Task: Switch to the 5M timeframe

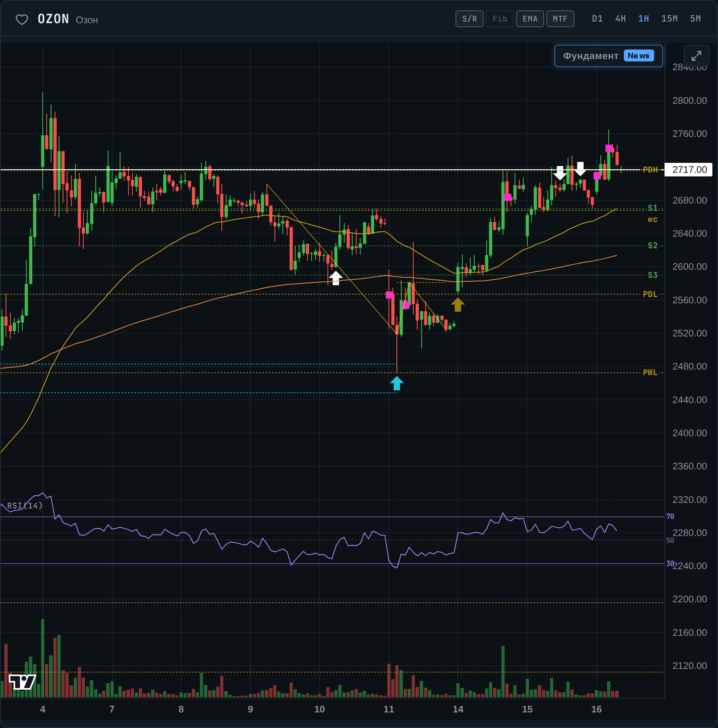Action: click(695, 19)
